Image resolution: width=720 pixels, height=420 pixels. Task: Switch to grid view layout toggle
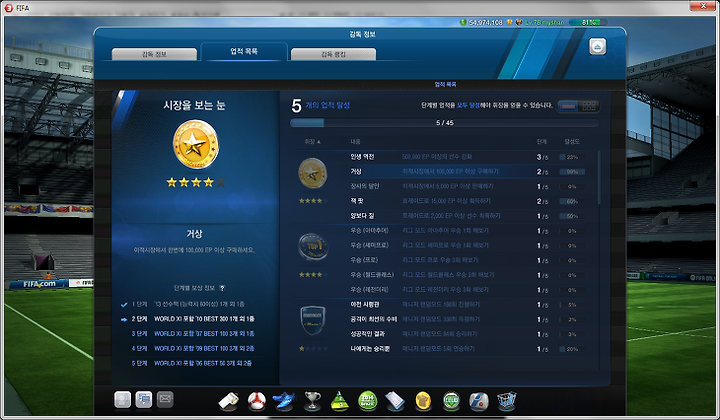588,106
